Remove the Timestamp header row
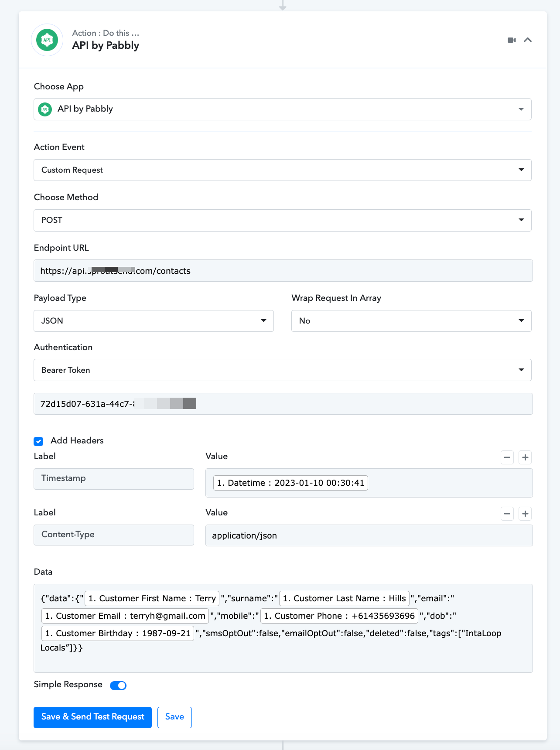The image size is (560, 750). pos(507,457)
